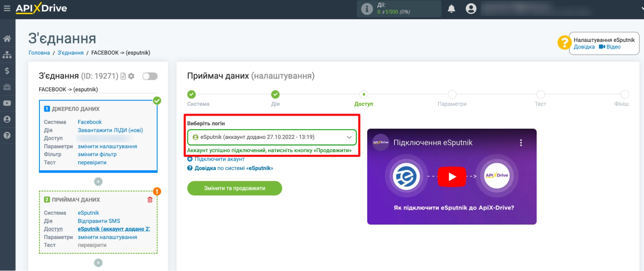
Task: Go to the Тест step
Action: click(x=540, y=95)
